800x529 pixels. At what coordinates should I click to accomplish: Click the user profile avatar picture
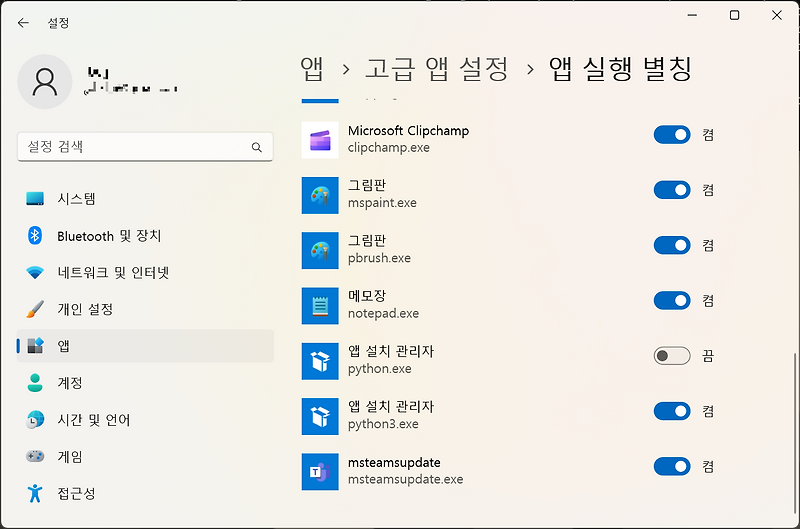tap(45, 82)
